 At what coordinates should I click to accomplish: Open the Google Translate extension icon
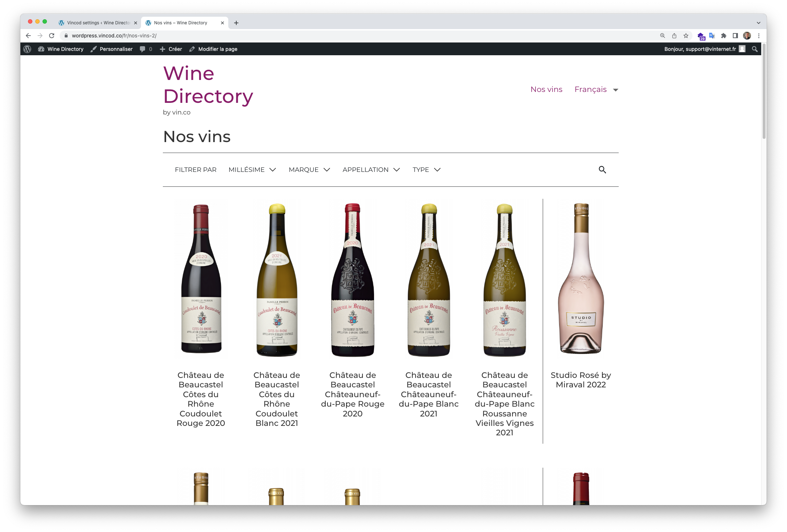pyautogui.click(x=712, y=36)
